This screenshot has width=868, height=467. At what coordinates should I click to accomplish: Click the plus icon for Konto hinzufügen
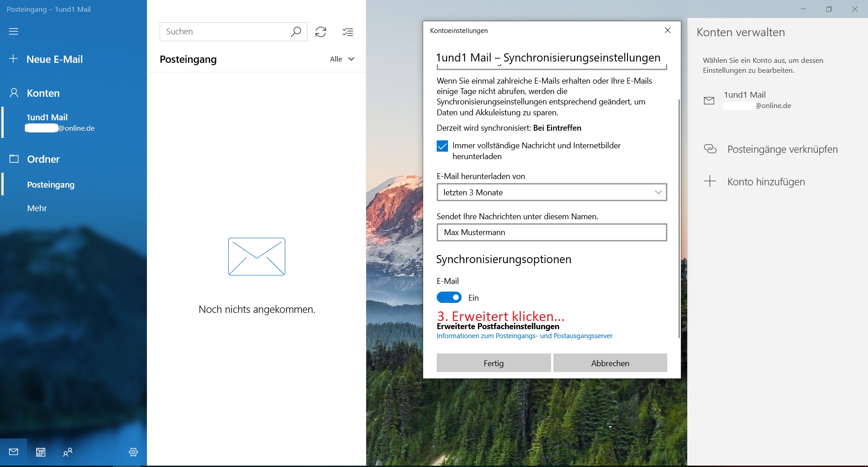(710, 181)
